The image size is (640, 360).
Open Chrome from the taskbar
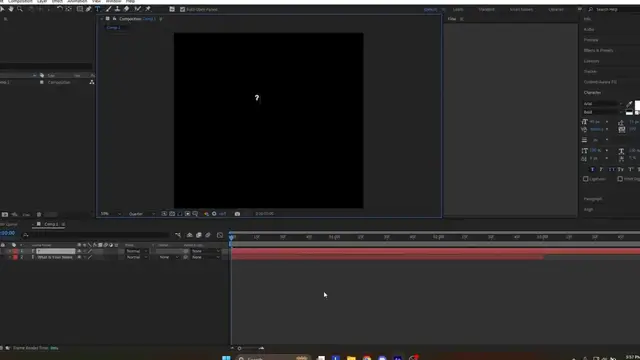point(367,358)
